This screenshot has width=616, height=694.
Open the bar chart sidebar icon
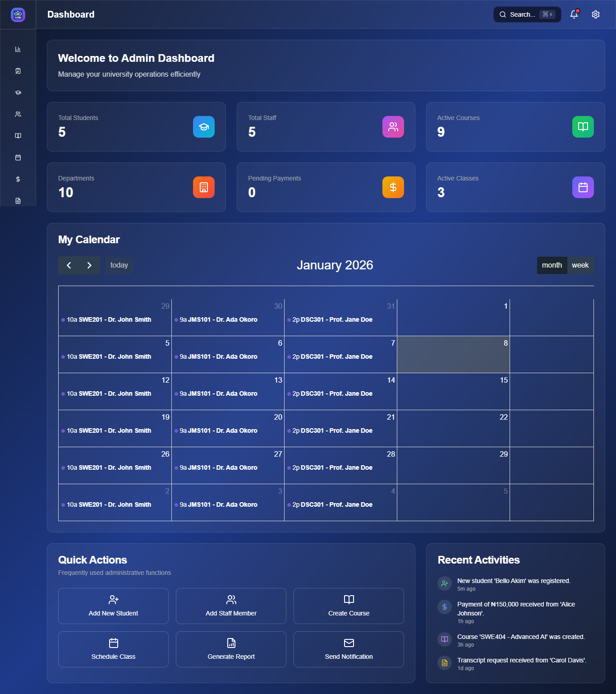[18, 49]
